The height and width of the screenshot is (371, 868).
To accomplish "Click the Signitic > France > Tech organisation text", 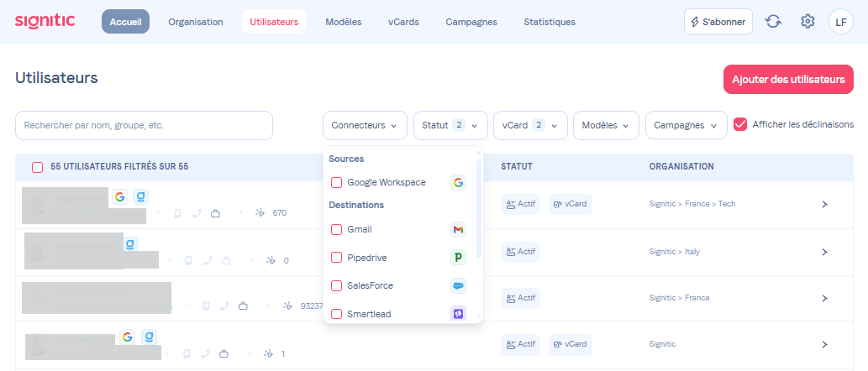I will tap(692, 204).
